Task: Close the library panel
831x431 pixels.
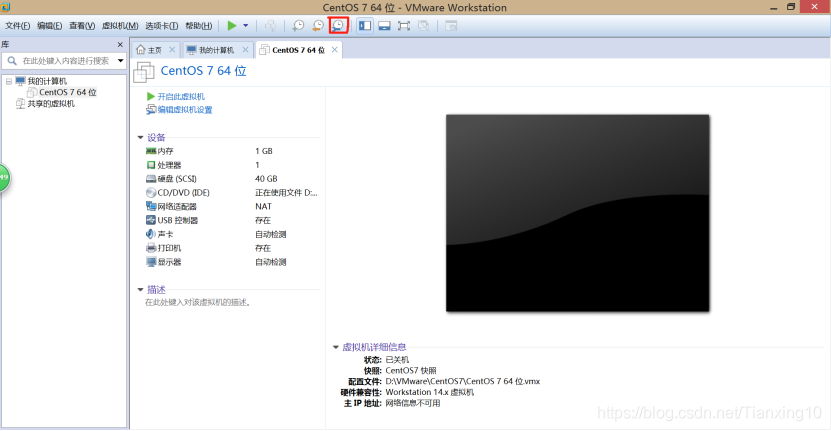Action: coord(120,45)
